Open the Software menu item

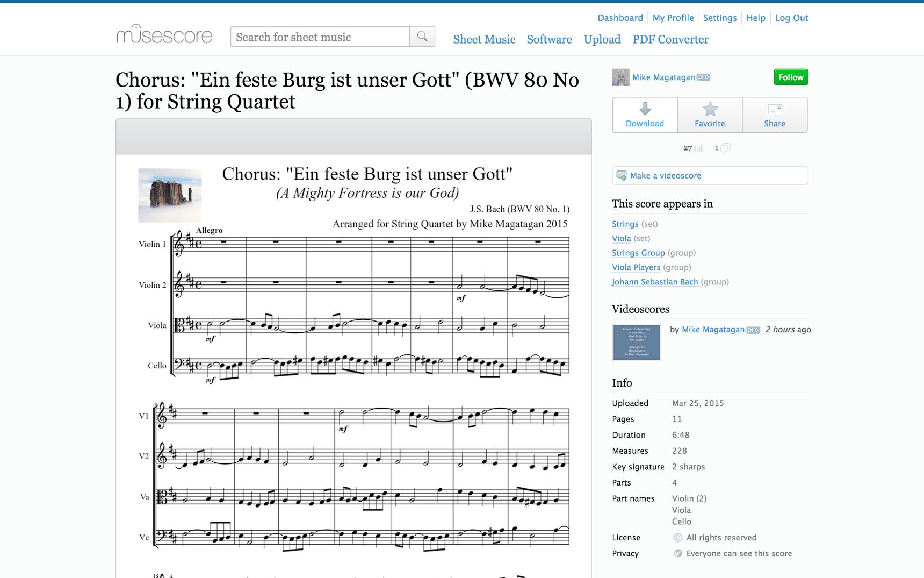point(549,39)
